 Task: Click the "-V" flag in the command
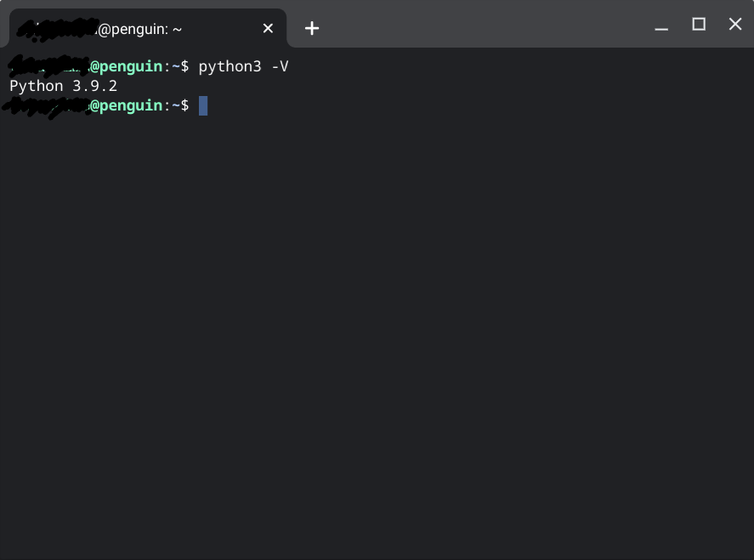[x=280, y=66]
